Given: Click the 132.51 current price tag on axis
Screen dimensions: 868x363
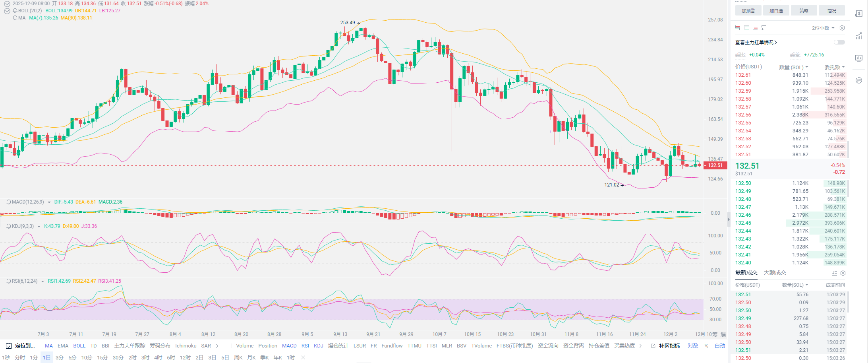Looking at the screenshot, I should click(715, 165).
